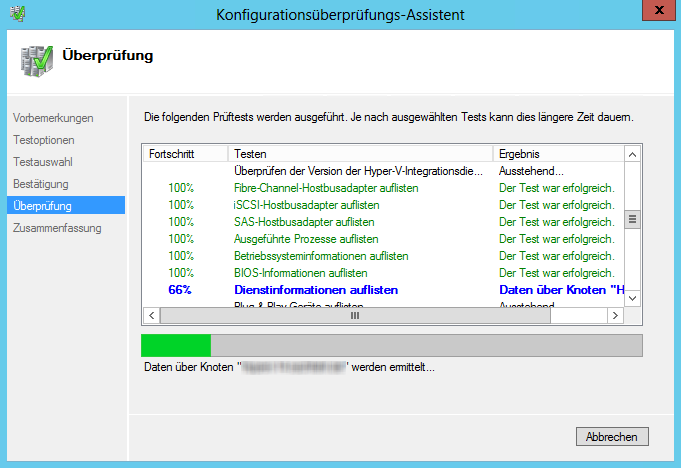Select row 'Ausgeführte Prozesse auflisten'
Viewport: 681px width, 468px height.
coord(383,239)
